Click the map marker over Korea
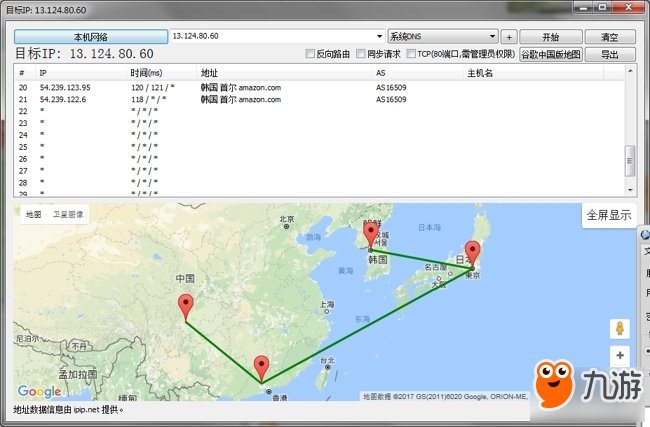Image resolution: width=650 pixels, height=427 pixels. tap(371, 235)
